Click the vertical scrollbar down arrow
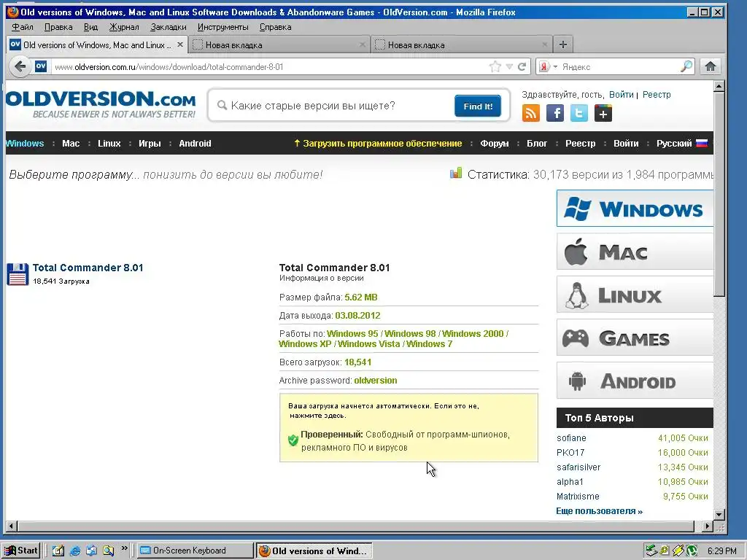The width and height of the screenshot is (747, 560). (x=719, y=515)
